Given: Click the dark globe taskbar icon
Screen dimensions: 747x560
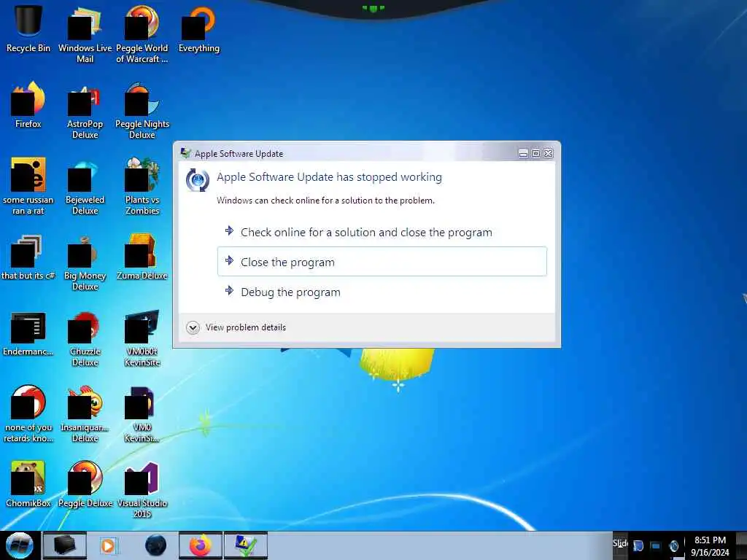Looking at the screenshot, I should click(156, 545).
